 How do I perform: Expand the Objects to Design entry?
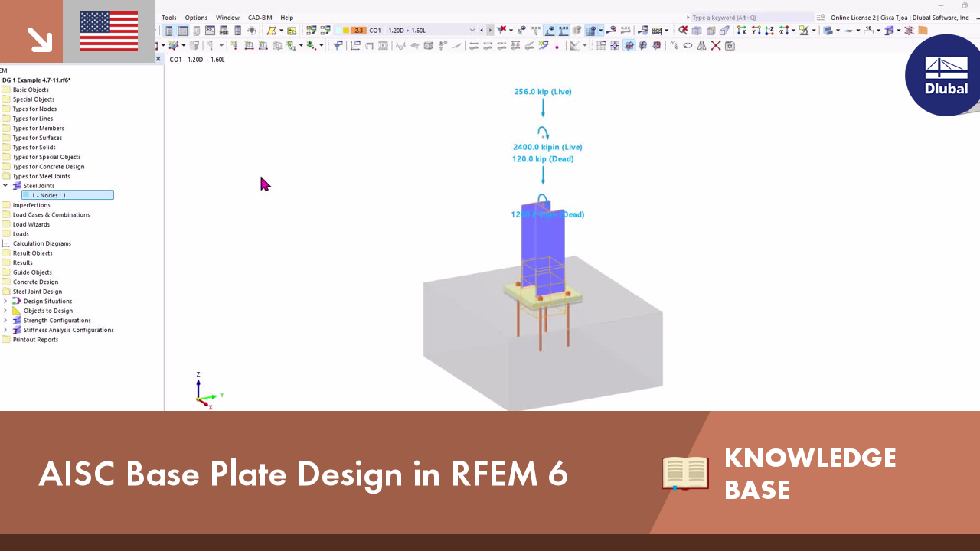(5, 310)
